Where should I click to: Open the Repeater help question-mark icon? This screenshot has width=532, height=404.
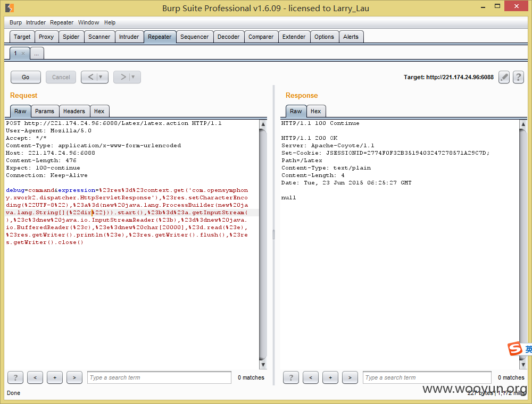518,77
